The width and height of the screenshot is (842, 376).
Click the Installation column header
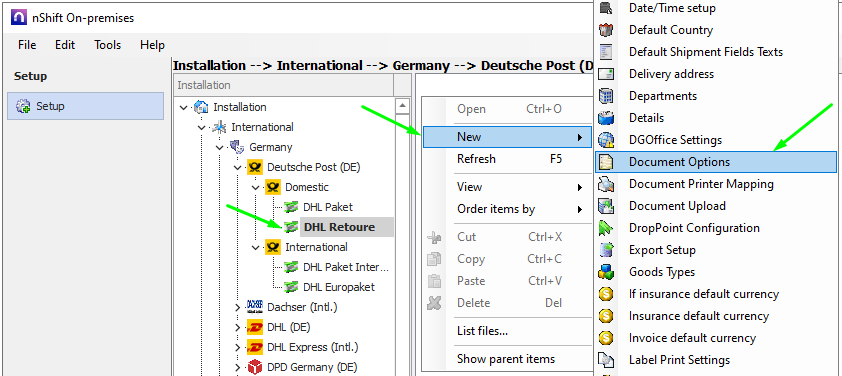pyautogui.click(x=284, y=85)
